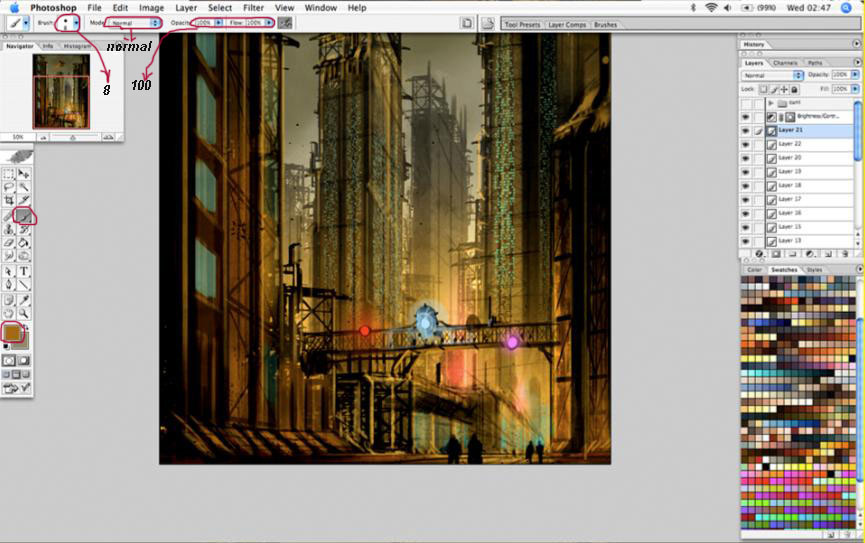This screenshot has width=865, height=543.
Task: Hide Layer 22 with eye icon
Action: coord(746,145)
